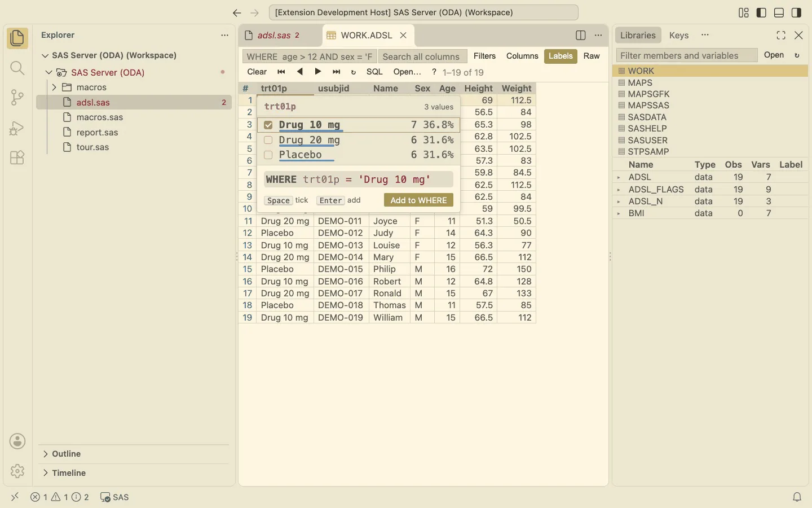Expand the macros folder
812x508 pixels.
pyautogui.click(x=54, y=87)
